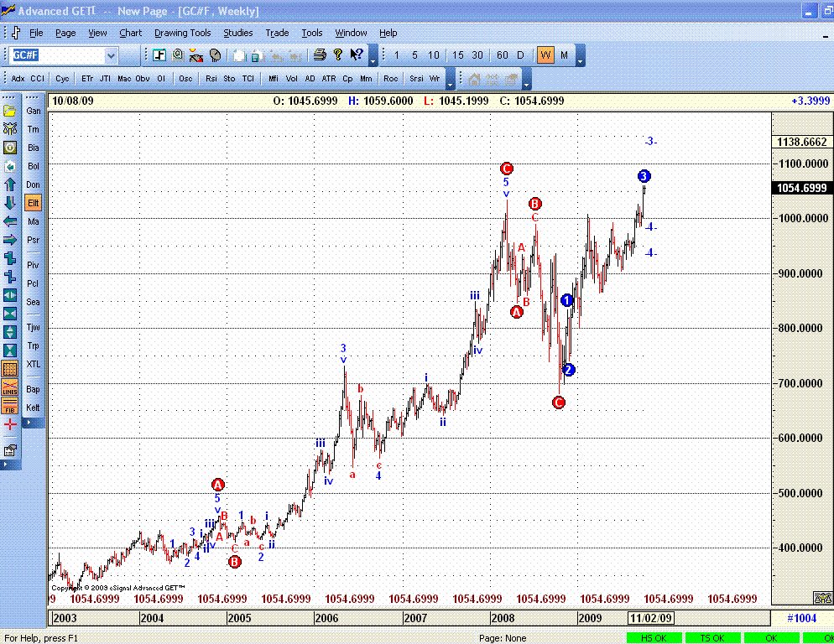Click the print icon in top toolbar
This screenshot has height=644, width=834.
click(x=320, y=55)
